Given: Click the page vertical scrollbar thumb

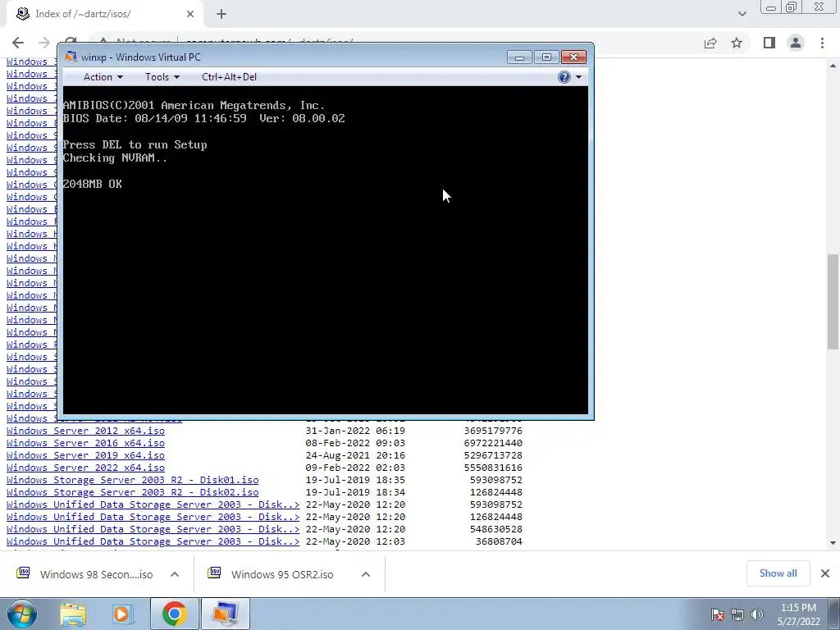Looking at the screenshot, I should click(833, 302).
